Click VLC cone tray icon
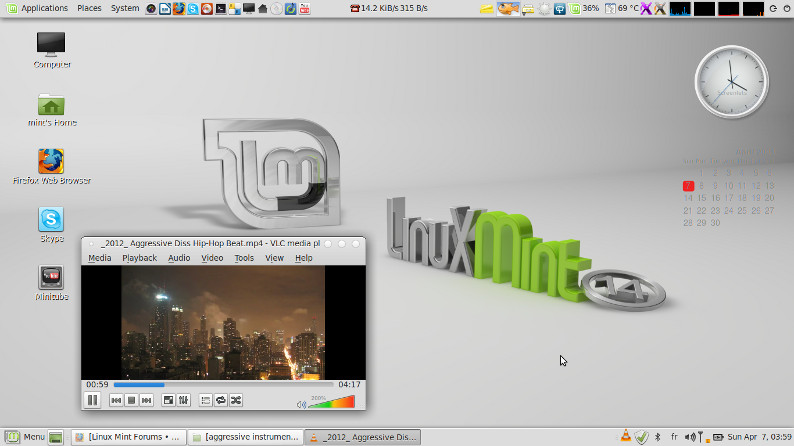 coord(626,436)
